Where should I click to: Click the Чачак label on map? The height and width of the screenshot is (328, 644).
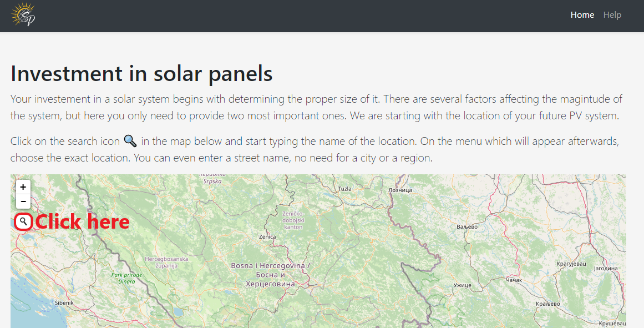tap(514, 280)
